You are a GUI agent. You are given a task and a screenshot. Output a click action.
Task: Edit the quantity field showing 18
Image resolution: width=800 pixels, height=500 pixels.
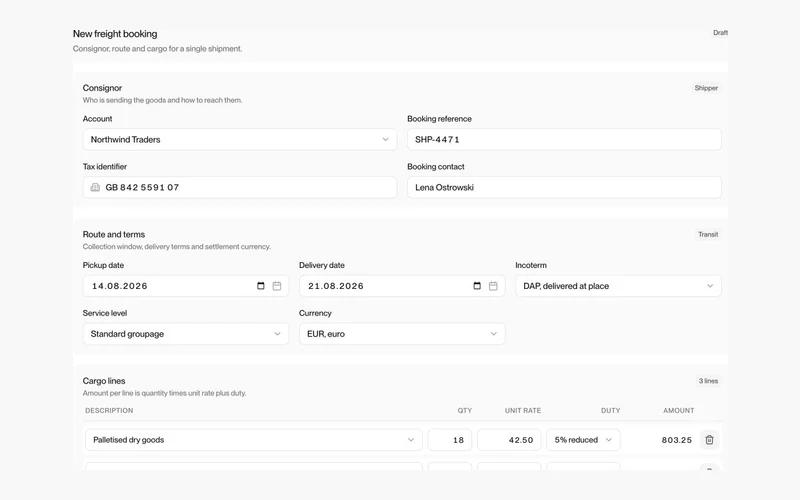pyautogui.click(x=449, y=440)
